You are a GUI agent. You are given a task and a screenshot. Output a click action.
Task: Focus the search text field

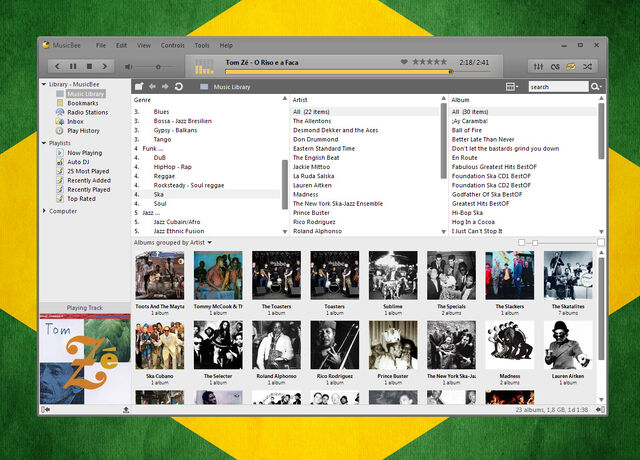[558, 87]
